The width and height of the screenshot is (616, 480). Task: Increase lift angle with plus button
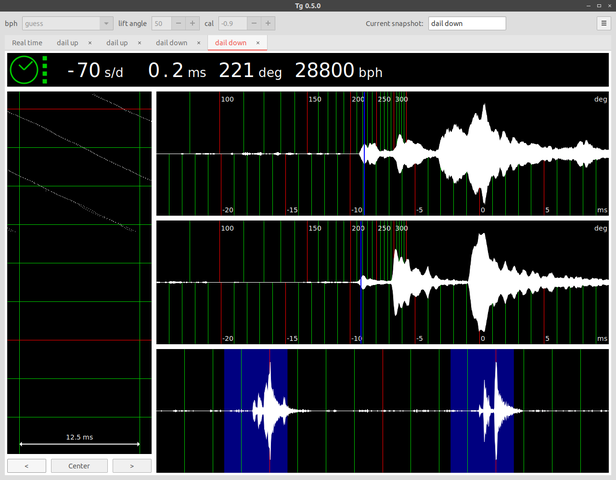click(192, 24)
